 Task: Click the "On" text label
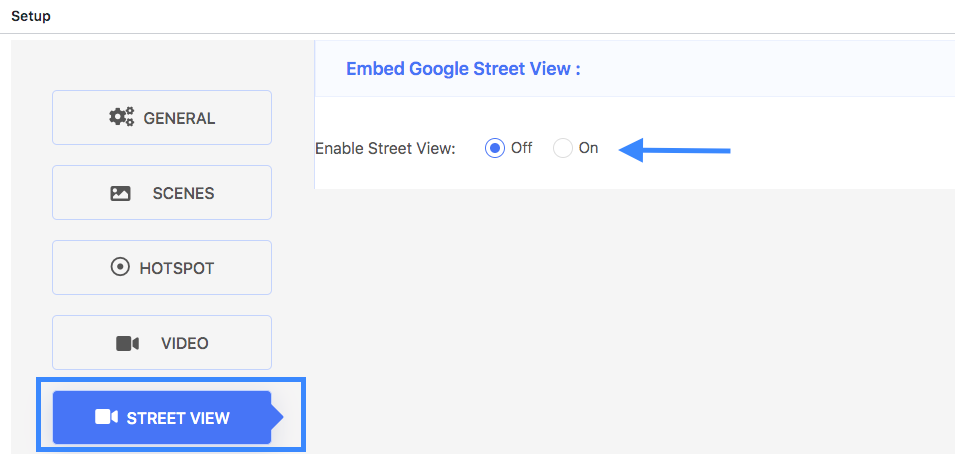(x=588, y=148)
